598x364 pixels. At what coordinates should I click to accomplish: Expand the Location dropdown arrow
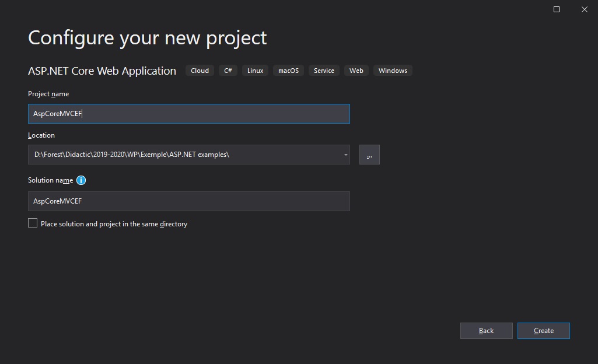345,155
